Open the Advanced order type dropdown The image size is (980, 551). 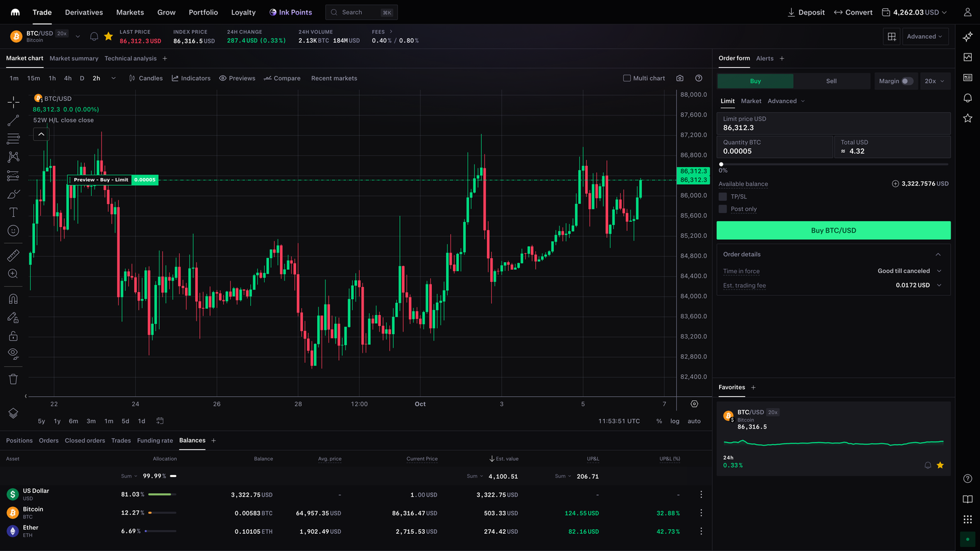(x=786, y=101)
